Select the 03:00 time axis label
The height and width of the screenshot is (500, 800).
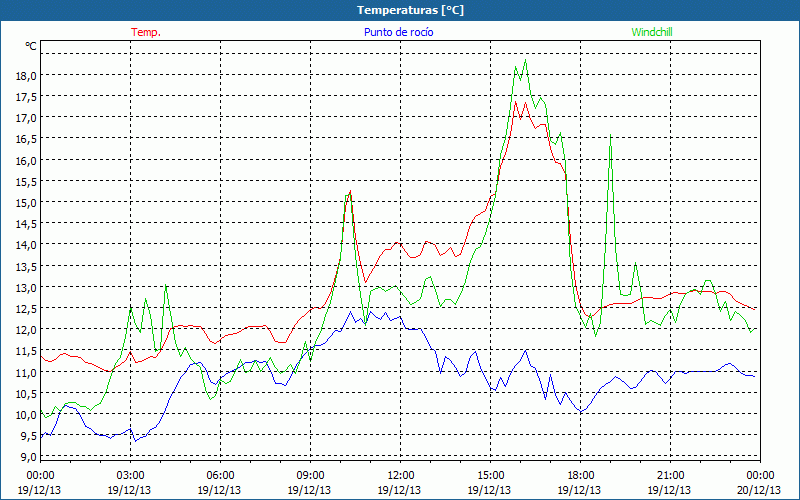130,475
